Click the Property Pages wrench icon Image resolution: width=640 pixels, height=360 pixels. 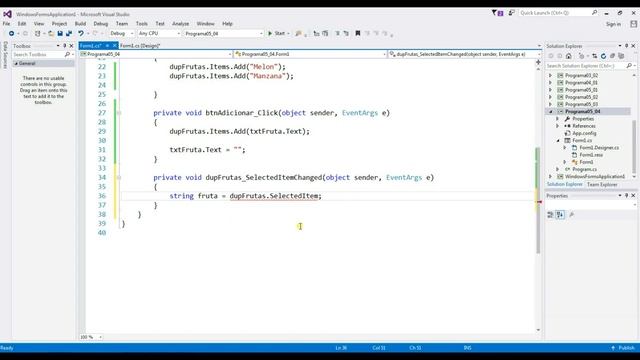[571, 215]
